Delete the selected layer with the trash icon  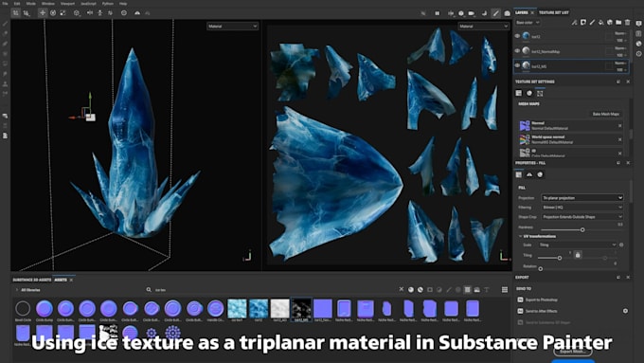(627, 22)
